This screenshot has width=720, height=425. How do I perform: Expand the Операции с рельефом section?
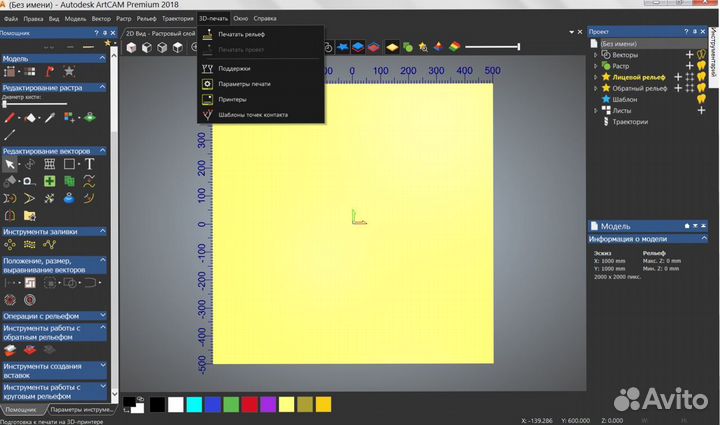102,315
